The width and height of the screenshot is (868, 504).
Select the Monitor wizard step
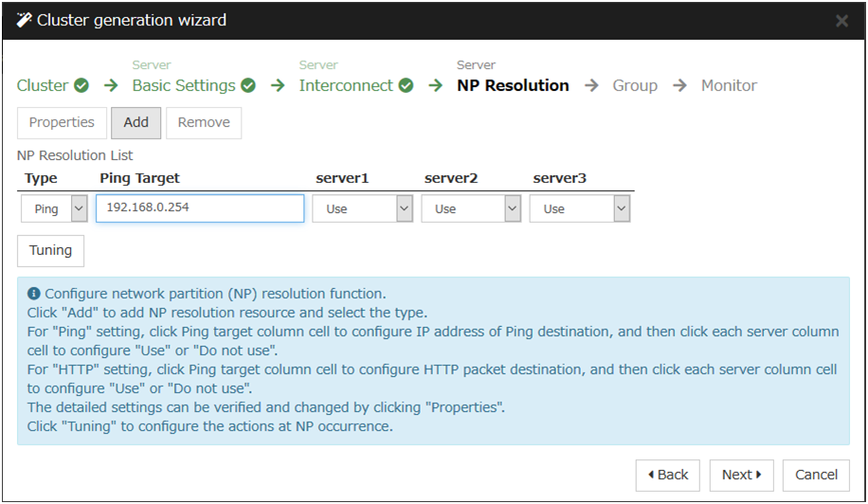[729, 85]
